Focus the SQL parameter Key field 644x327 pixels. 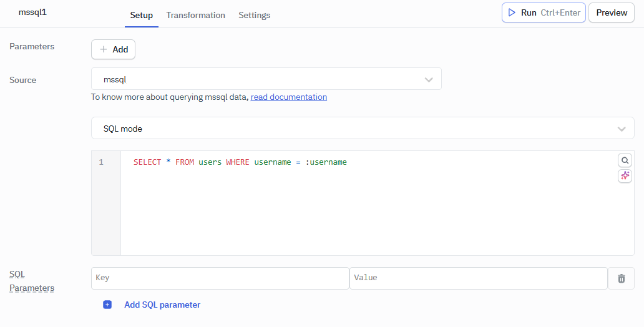click(x=220, y=278)
